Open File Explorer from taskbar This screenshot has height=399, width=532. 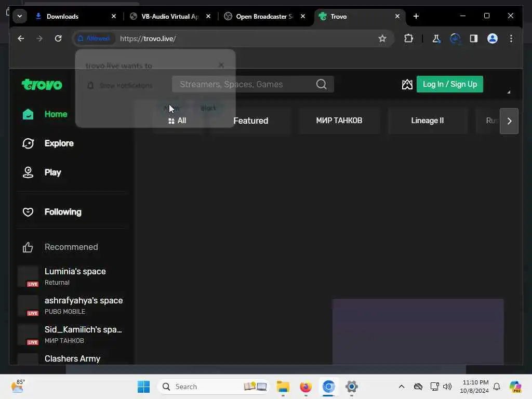point(283,387)
